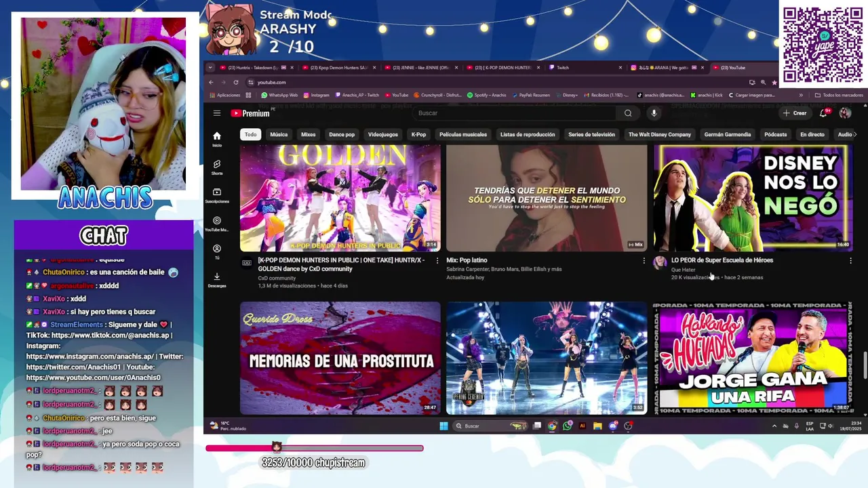The width and height of the screenshot is (868, 488).
Task: Bookmark this page with star icon
Action: (x=774, y=82)
